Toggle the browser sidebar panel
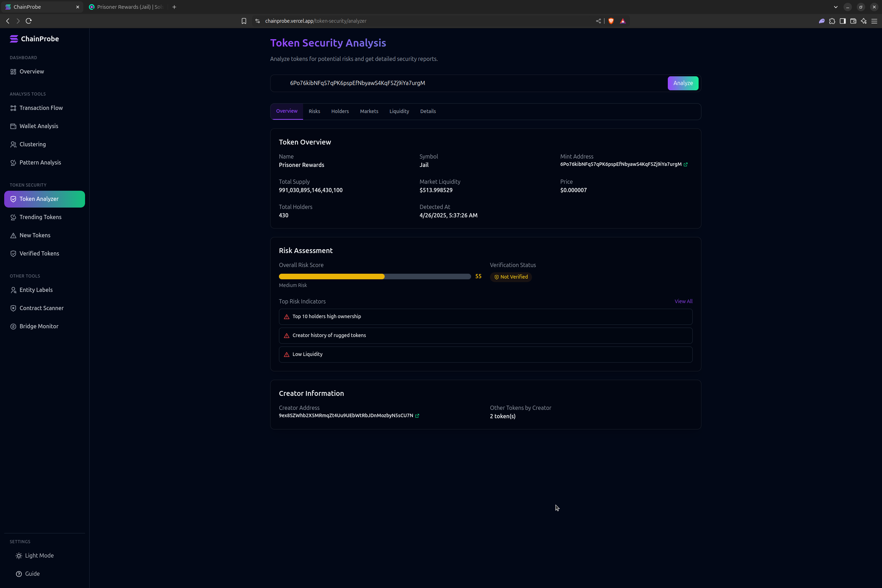 coord(843,21)
